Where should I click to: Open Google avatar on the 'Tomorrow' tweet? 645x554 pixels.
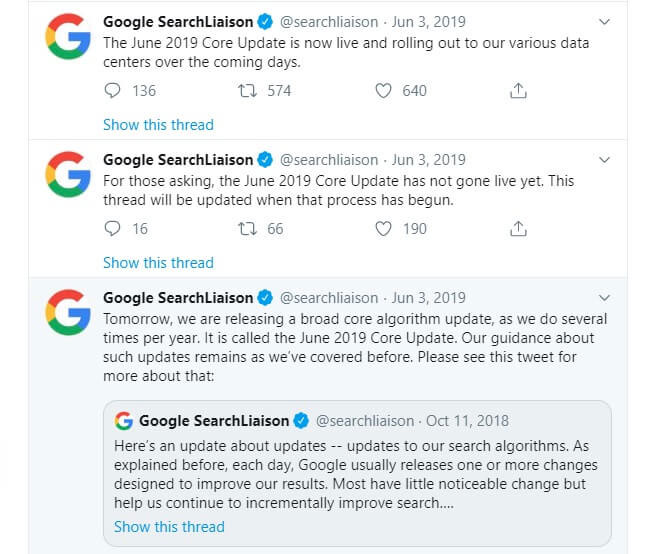[x=68, y=312]
